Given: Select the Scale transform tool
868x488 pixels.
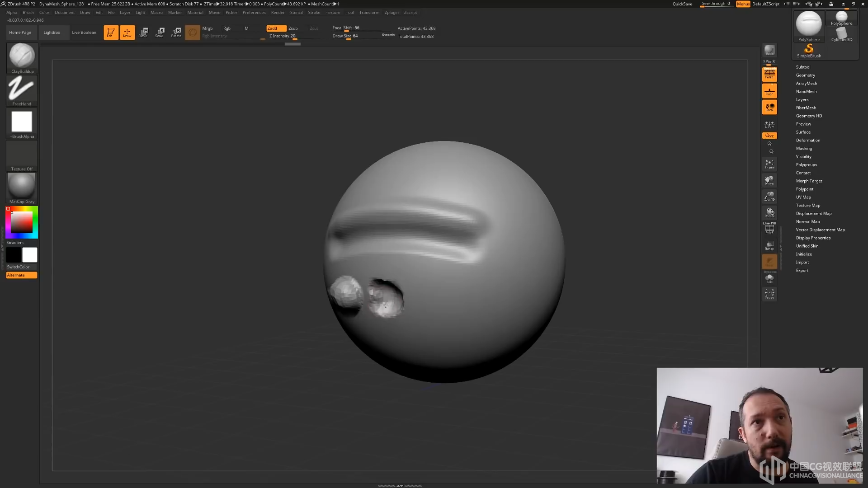Looking at the screenshot, I should 160,32.
